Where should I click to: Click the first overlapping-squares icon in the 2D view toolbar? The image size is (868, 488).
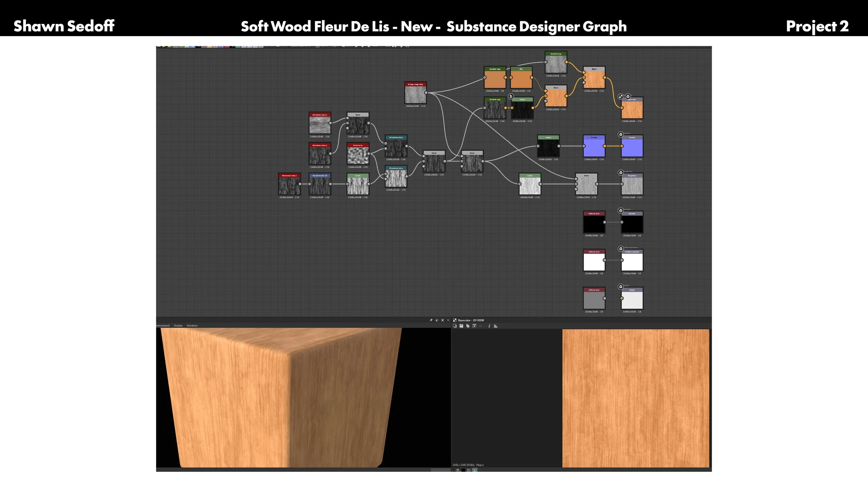tap(455, 326)
